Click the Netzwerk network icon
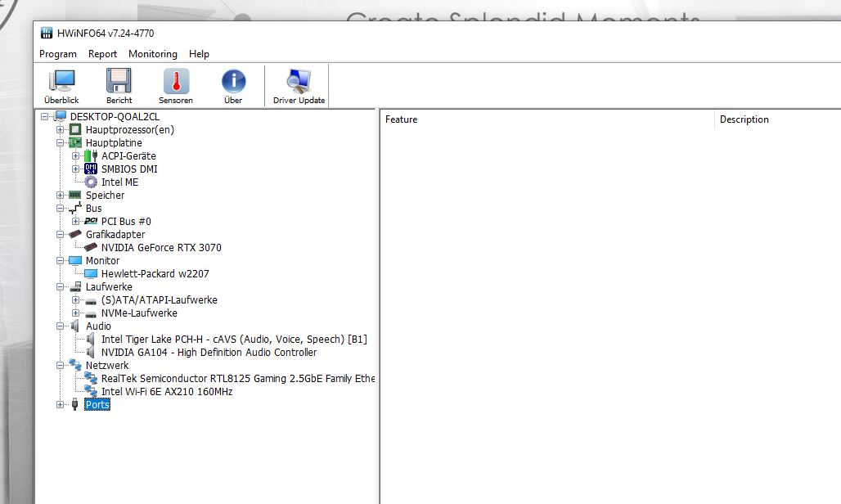The width and height of the screenshot is (841, 504). click(75, 365)
